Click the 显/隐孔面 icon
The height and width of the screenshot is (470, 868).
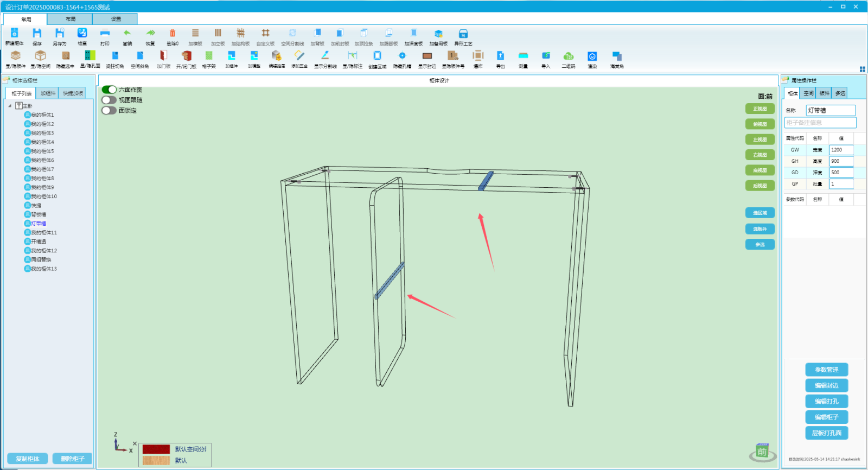click(x=90, y=56)
